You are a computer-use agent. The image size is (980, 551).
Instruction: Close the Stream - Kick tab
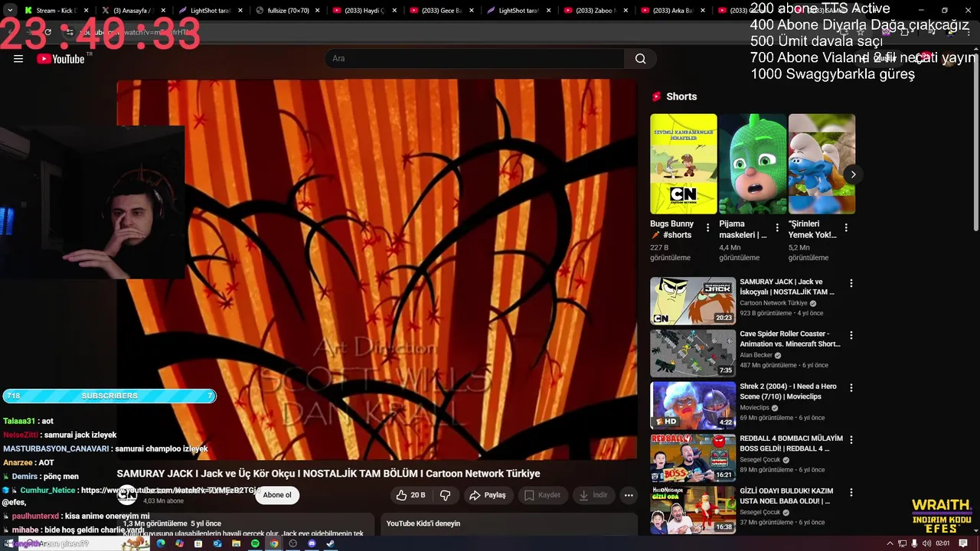(86, 11)
